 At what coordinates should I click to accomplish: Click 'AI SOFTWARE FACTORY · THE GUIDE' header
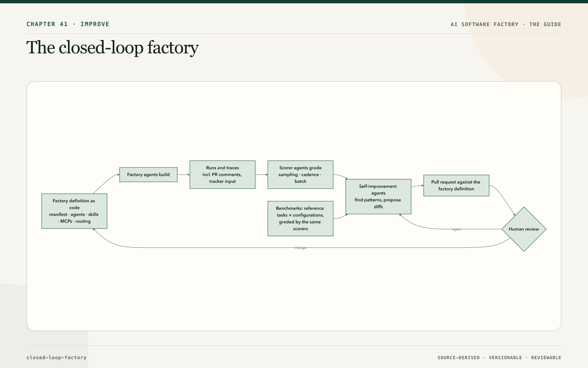(506, 24)
